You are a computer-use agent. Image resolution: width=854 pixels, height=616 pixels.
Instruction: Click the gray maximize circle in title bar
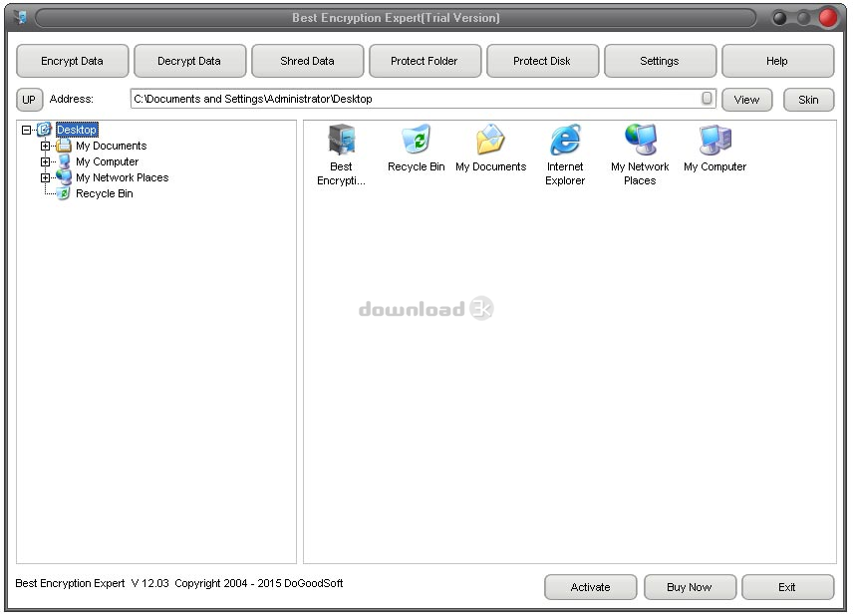[803, 18]
